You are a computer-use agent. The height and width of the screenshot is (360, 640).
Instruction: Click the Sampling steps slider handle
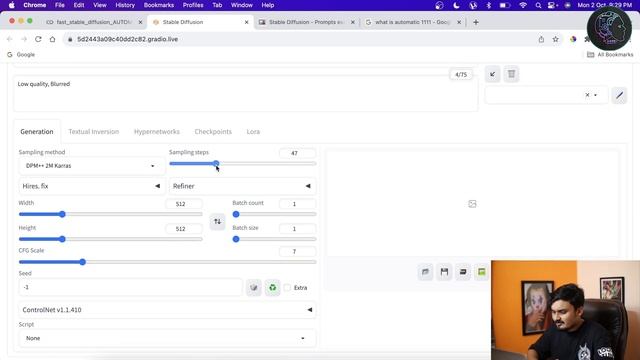pos(216,164)
